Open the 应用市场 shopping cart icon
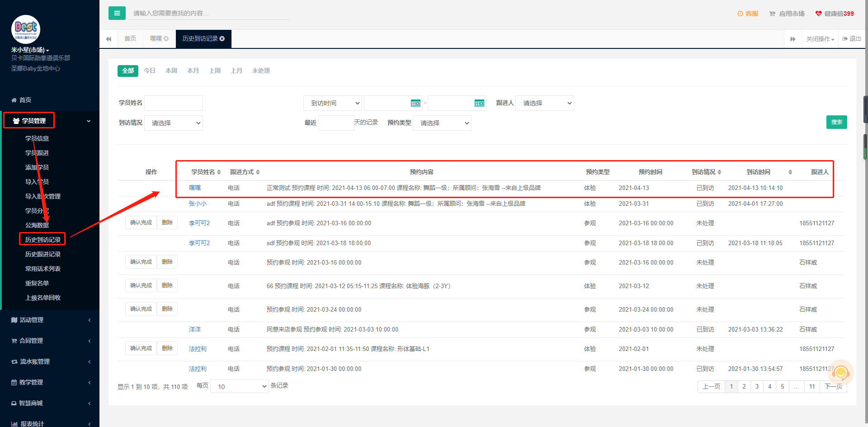Viewport: 868px width, 427px height. pyautogui.click(x=772, y=14)
